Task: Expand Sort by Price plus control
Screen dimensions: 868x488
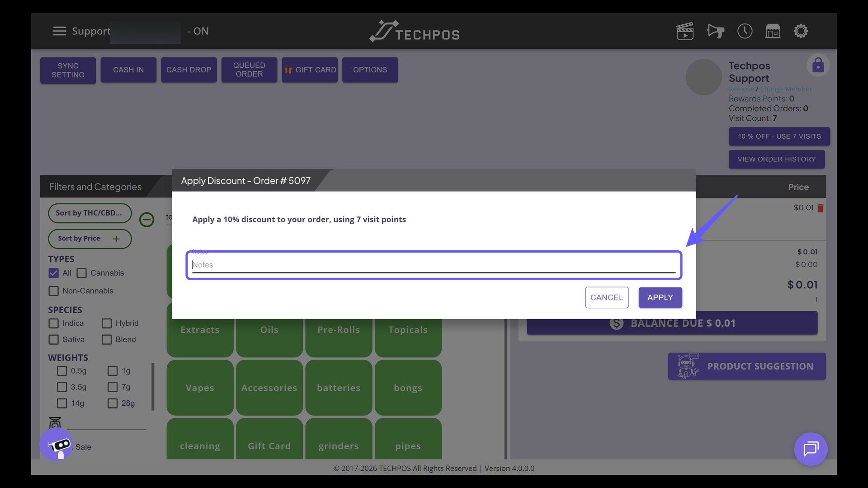Action: click(x=116, y=239)
